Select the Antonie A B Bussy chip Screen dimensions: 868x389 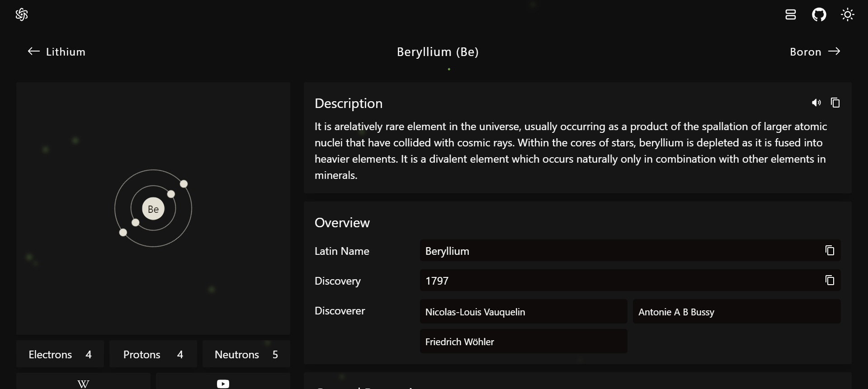(x=736, y=312)
